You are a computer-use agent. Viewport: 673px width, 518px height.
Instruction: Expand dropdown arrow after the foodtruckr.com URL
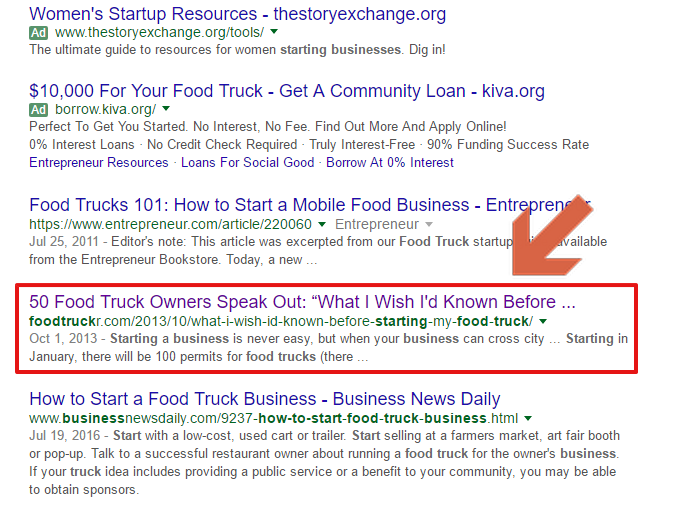click(x=543, y=321)
